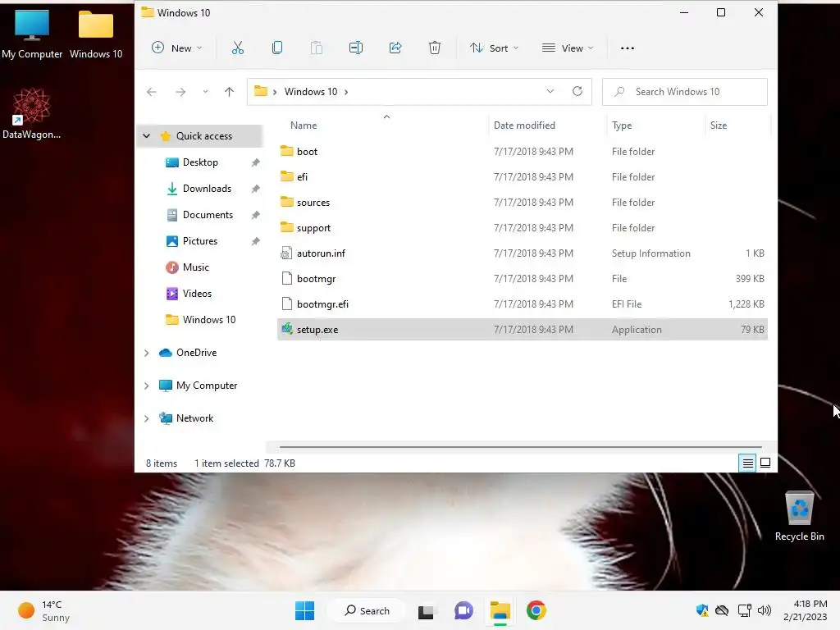Expand the OneDrive tree node
This screenshot has width=840, height=630.
click(146, 353)
